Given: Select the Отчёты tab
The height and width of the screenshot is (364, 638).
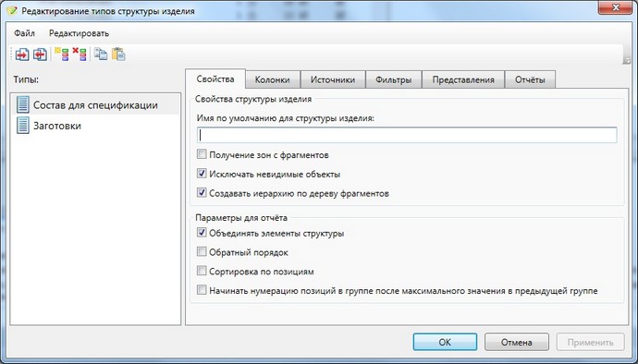Looking at the screenshot, I should pos(530,79).
